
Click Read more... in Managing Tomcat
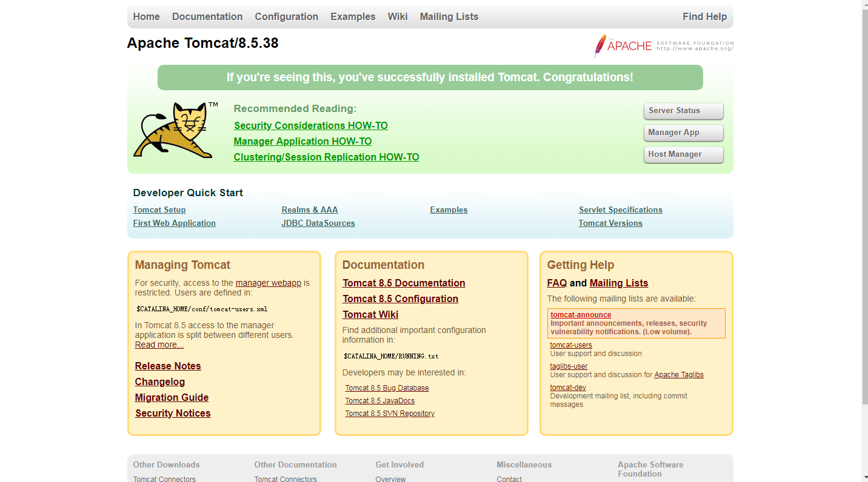click(159, 345)
